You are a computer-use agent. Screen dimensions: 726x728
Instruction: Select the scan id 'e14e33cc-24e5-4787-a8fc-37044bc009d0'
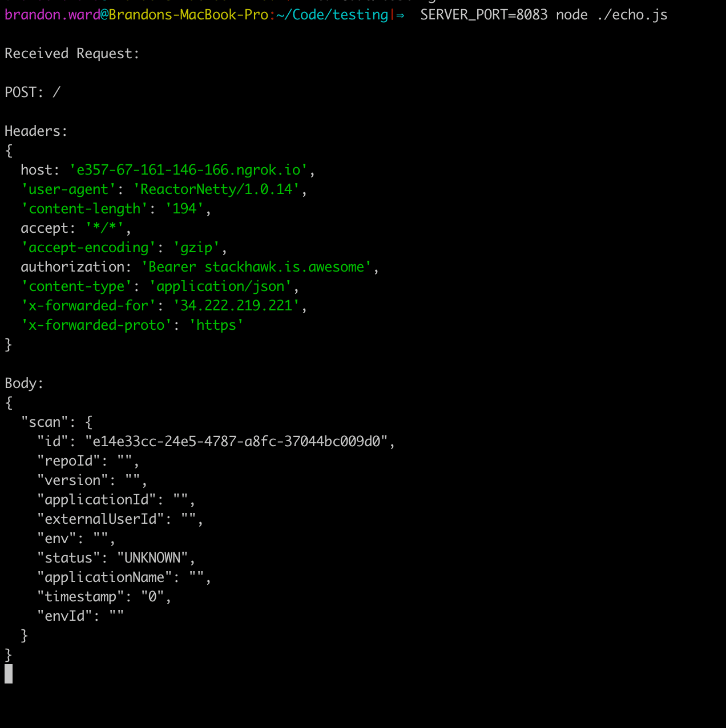236,442
